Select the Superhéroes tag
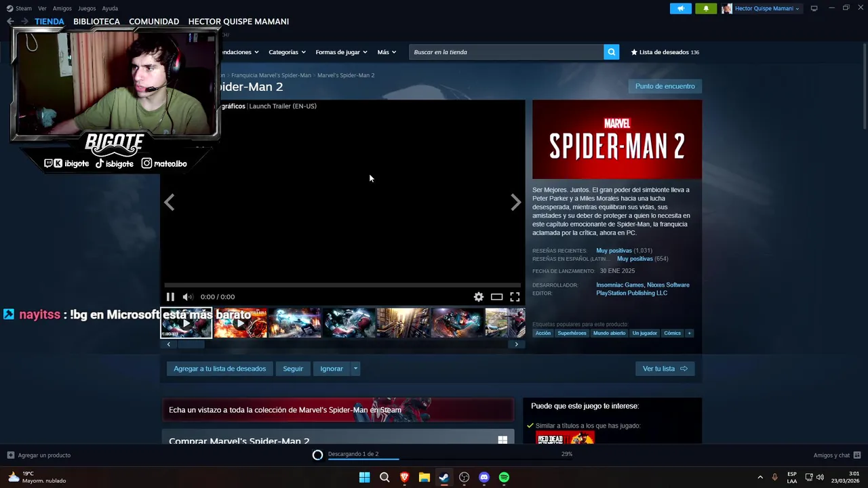Image resolution: width=868 pixels, height=488 pixels. point(572,333)
